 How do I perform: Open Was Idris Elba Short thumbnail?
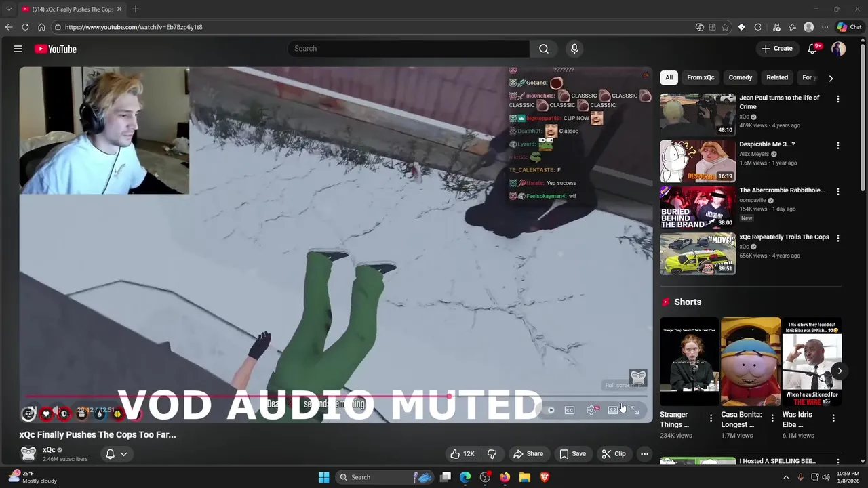click(812, 363)
